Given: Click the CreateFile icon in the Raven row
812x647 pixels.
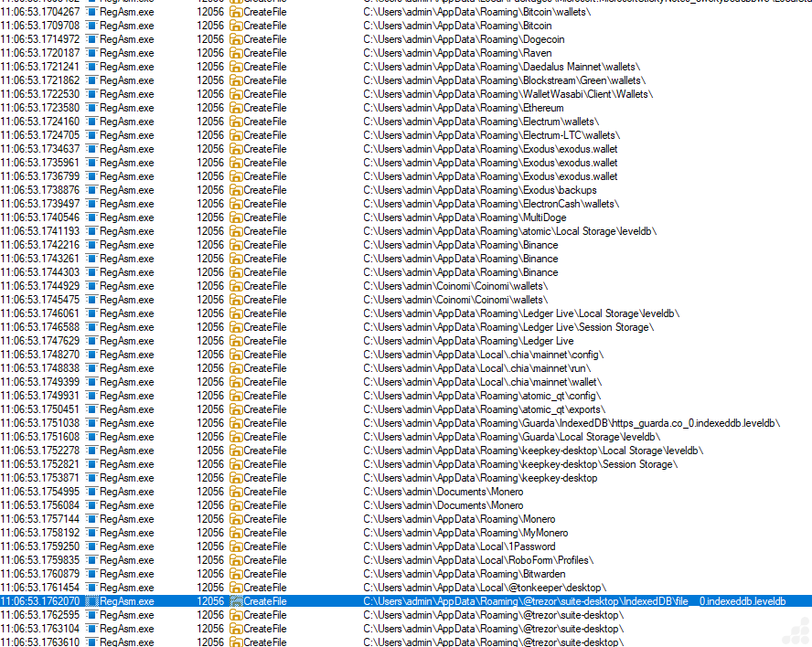Looking at the screenshot, I should pos(235,53).
